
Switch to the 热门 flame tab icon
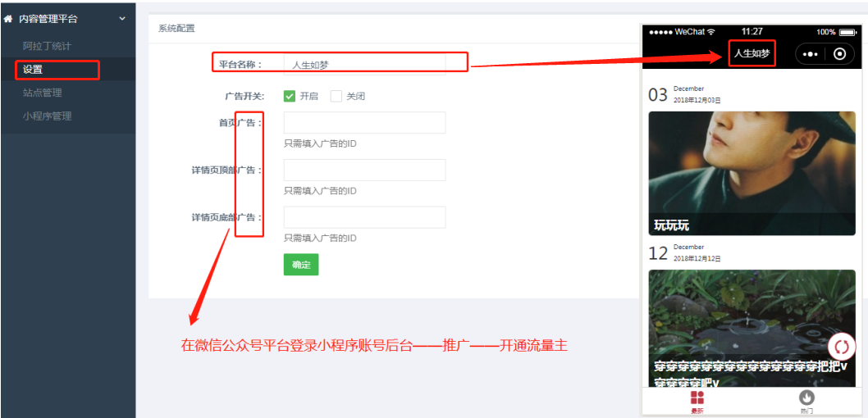click(x=806, y=398)
